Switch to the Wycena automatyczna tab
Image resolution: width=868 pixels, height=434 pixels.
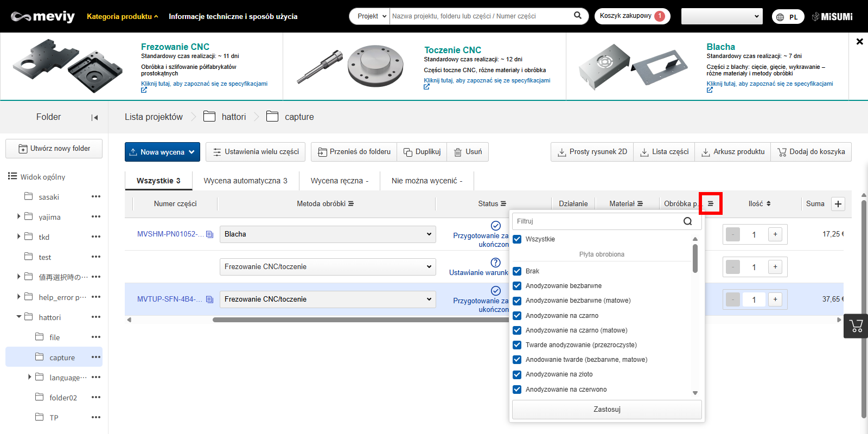click(245, 181)
